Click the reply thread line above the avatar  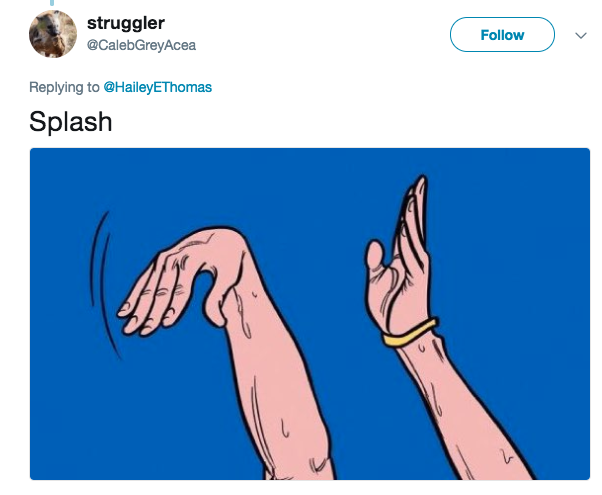coord(52,3)
